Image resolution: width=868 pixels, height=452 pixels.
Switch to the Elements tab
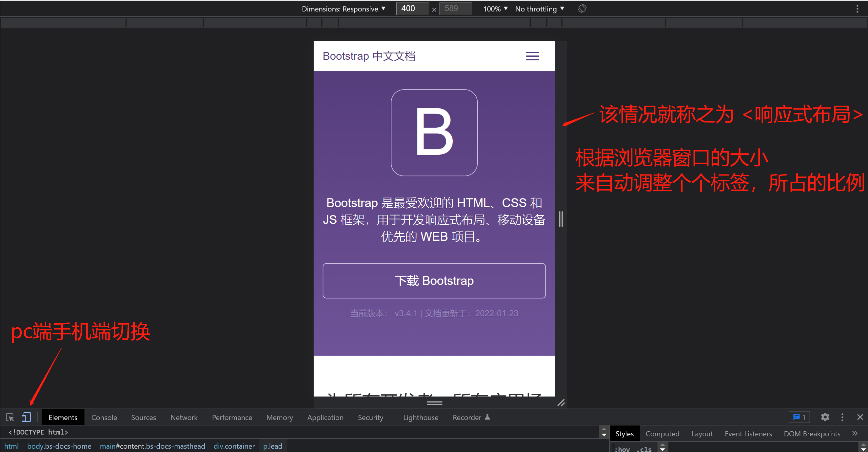coord(63,417)
